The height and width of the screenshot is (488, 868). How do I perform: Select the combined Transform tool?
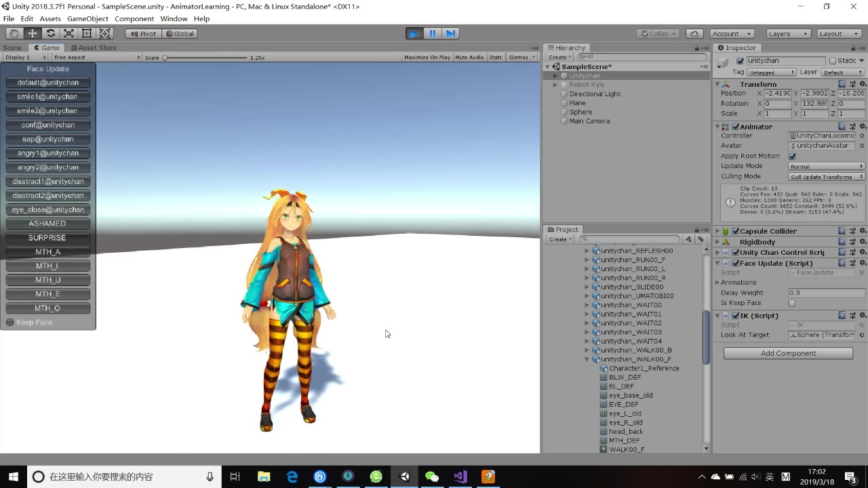105,33
